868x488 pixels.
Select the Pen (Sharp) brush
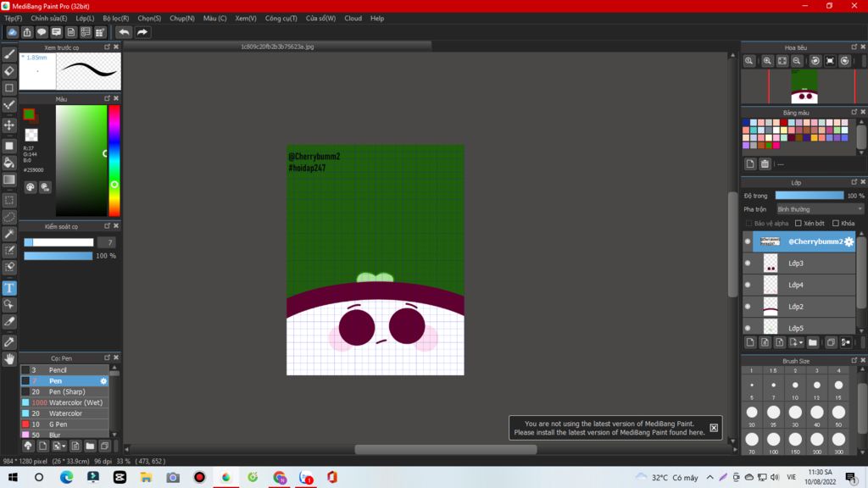point(64,391)
